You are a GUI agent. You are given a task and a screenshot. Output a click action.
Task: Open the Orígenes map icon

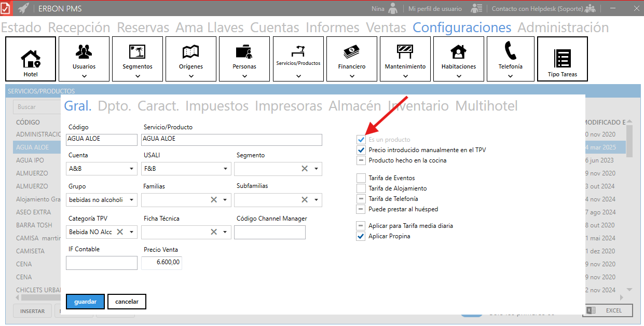[x=191, y=52]
